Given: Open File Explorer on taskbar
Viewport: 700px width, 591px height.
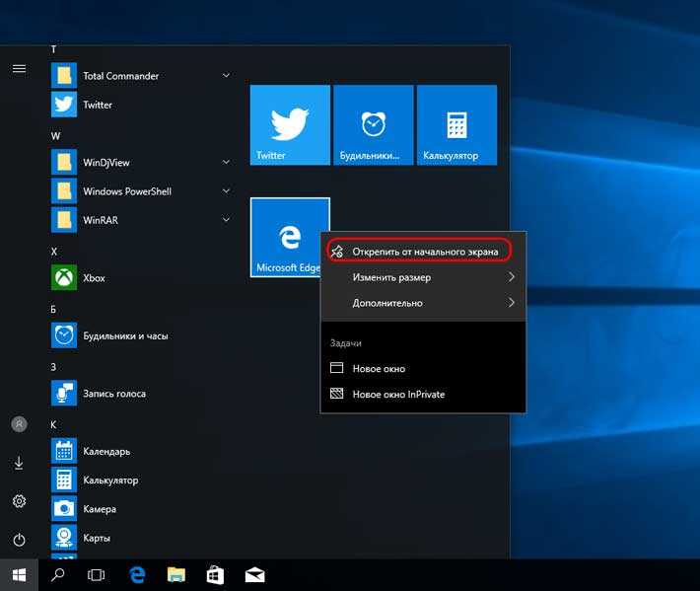Looking at the screenshot, I should coord(175,575).
